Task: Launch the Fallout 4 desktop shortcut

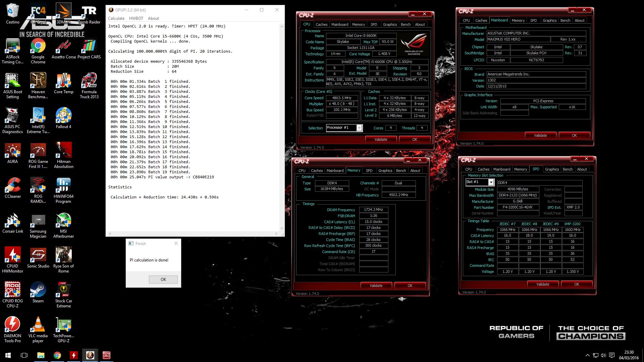Action: [64, 119]
